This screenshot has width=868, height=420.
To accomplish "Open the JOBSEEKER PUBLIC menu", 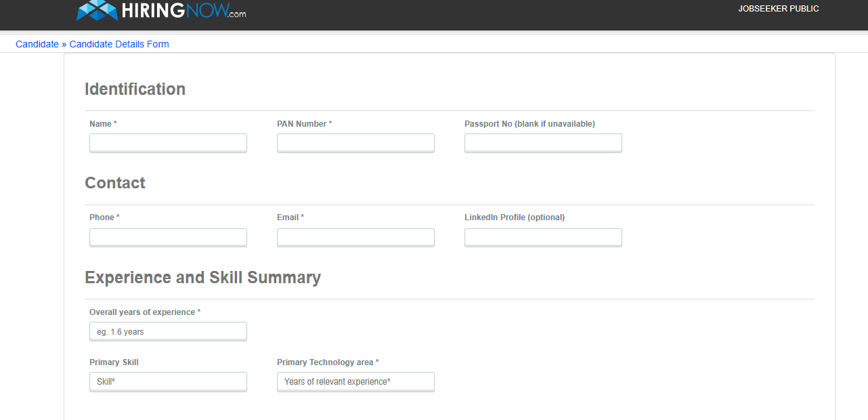I will pos(779,9).
